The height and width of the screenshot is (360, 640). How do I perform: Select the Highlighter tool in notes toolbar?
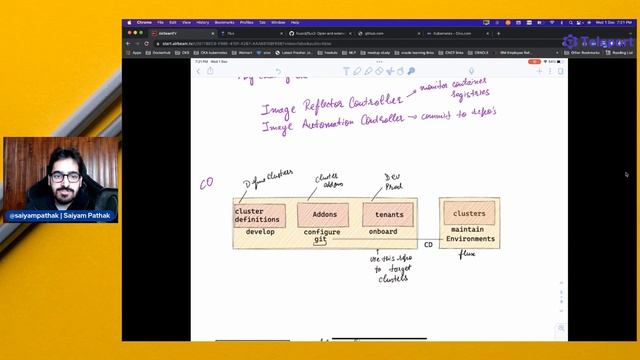(x=369, y=71)
